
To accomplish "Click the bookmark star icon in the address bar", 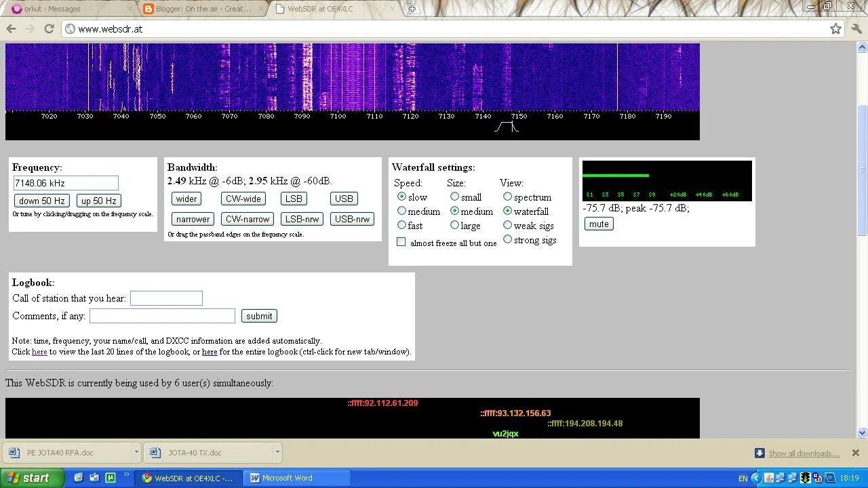I will [x=834, y=28].
